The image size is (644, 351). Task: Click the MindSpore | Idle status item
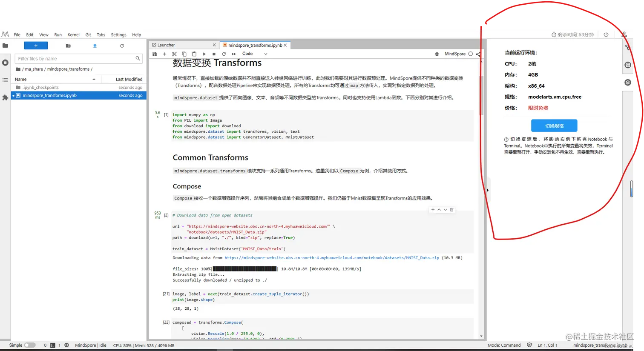tap(91, 345)
